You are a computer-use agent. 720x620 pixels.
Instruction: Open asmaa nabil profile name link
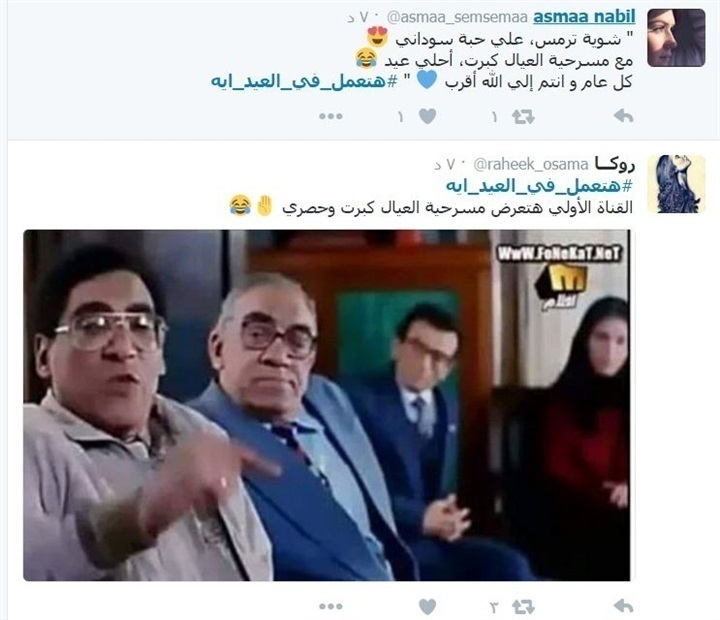(x=584, y=17)
